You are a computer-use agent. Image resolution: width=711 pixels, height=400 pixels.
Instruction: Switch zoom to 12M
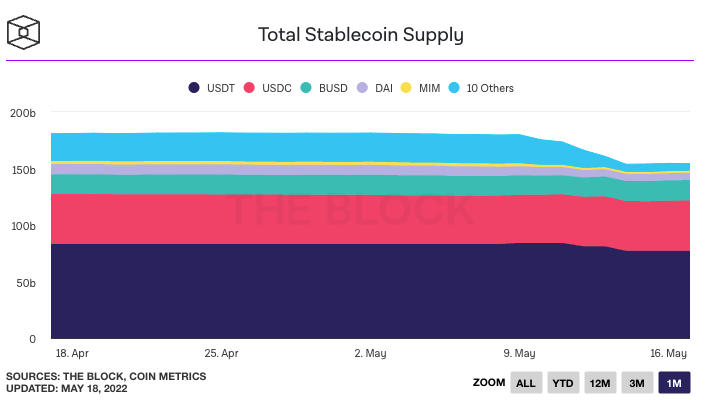point(600,383)
